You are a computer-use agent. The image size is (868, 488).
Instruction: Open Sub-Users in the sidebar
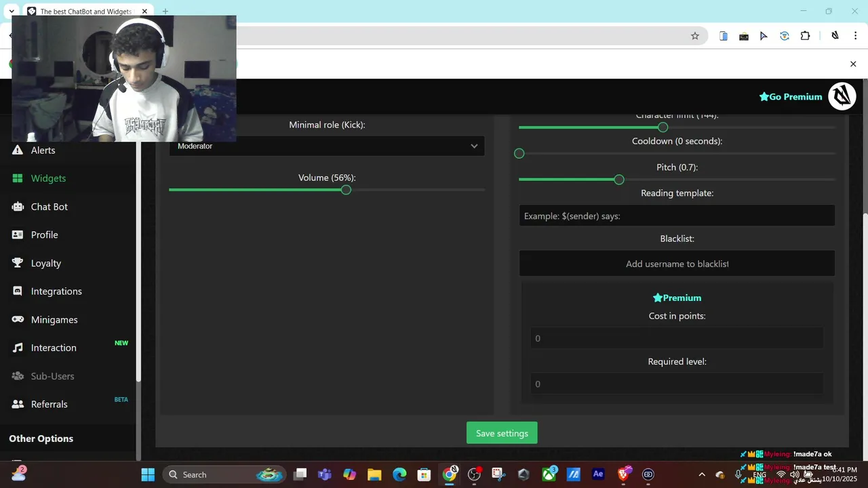(52, 376)
